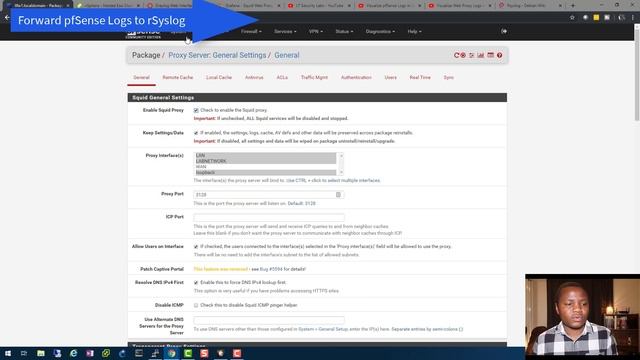Click the Proxy Port input field
640x360 pixels.
tap(269, 195)
